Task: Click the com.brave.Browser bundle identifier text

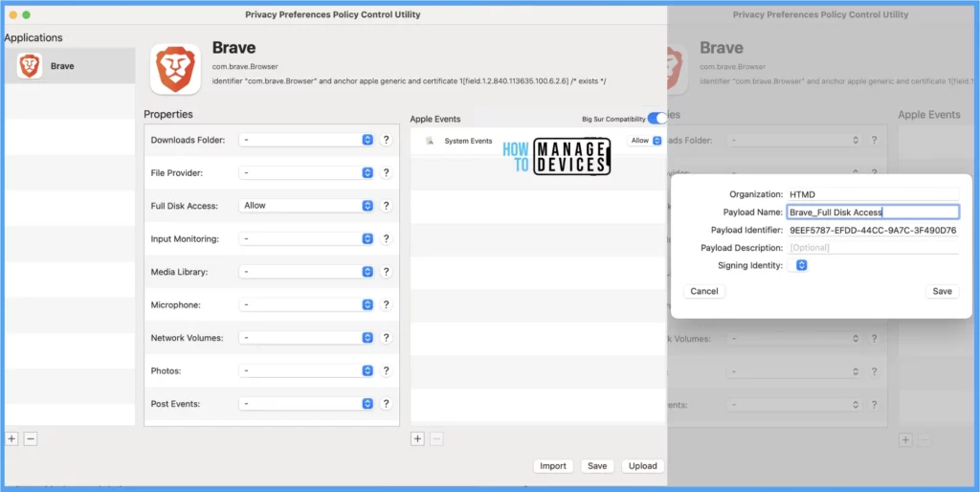Action: (245, 66)
